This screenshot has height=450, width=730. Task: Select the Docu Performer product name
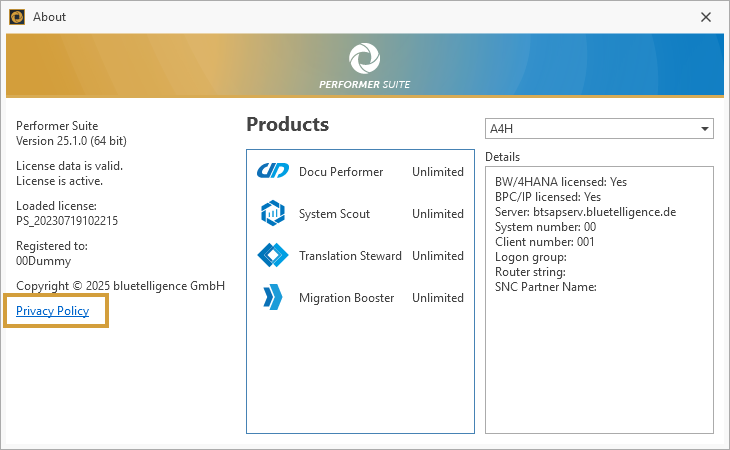341,172
